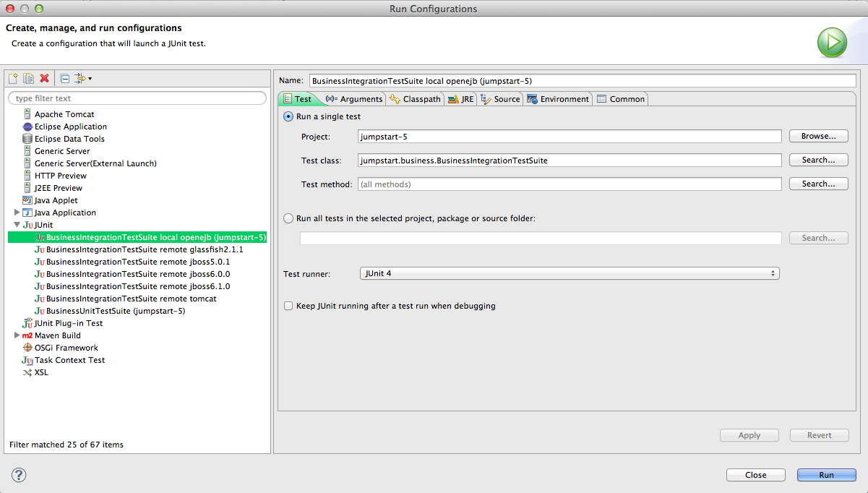This screenshot has height=493, width=868.
Task: Open the Source tab
Action: pos(500,99)
